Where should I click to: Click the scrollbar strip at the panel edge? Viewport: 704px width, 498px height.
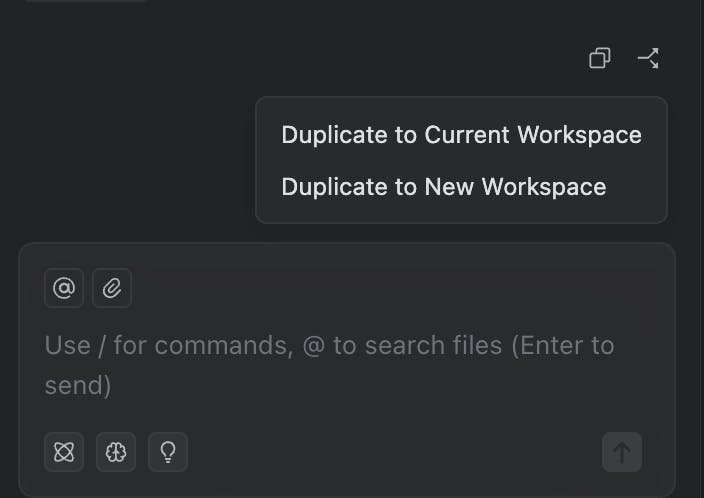(x=698, y=249)
